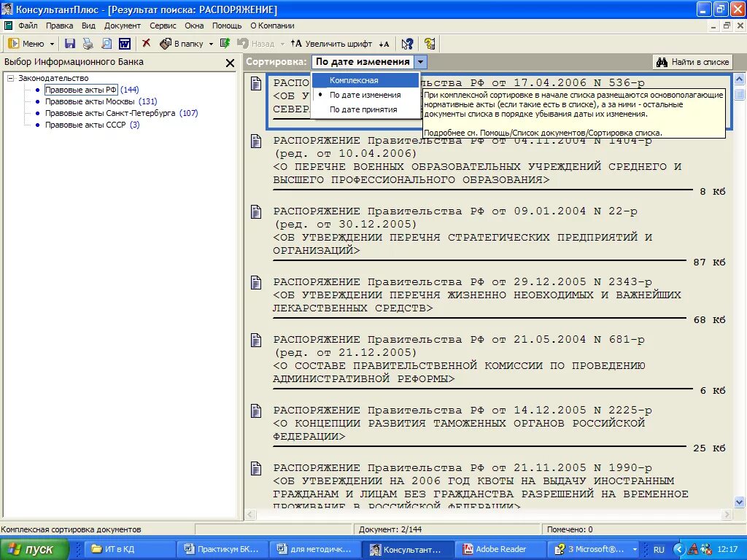Click the What's This help cursor icon

(407, 44)
